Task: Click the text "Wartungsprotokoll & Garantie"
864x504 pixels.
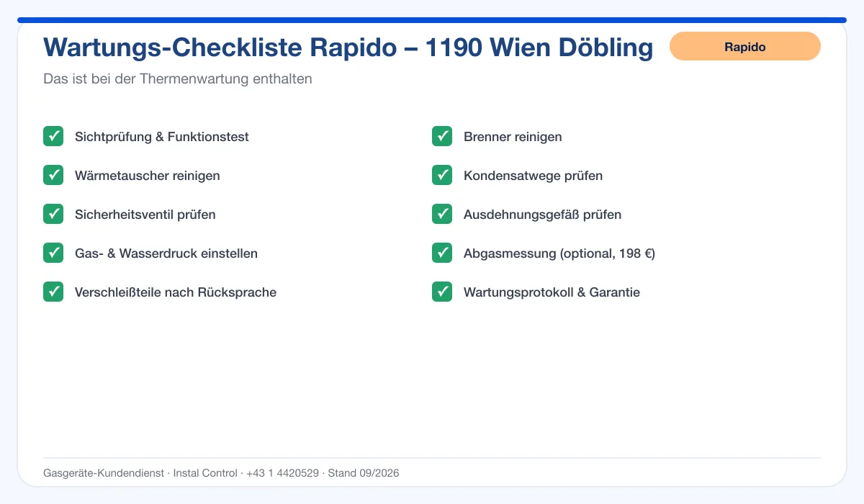Action: pyautogui.click(x=552, y=292)
